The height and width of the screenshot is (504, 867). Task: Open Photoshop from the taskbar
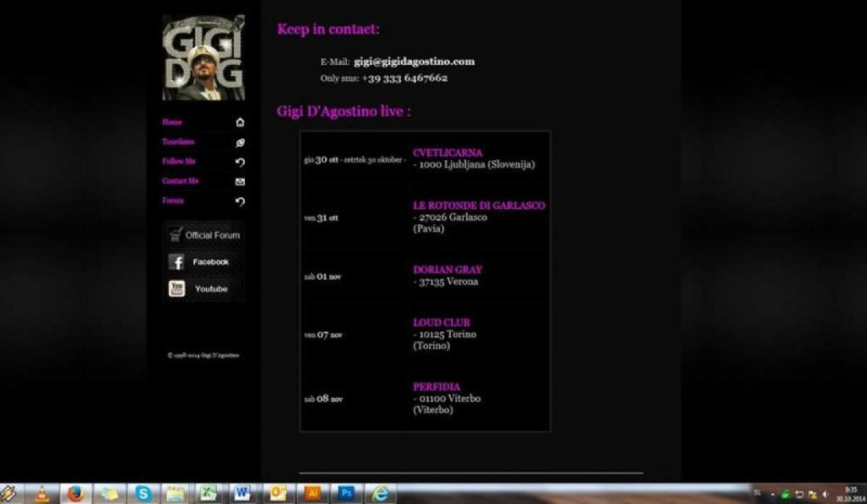[x=347, y=494]
